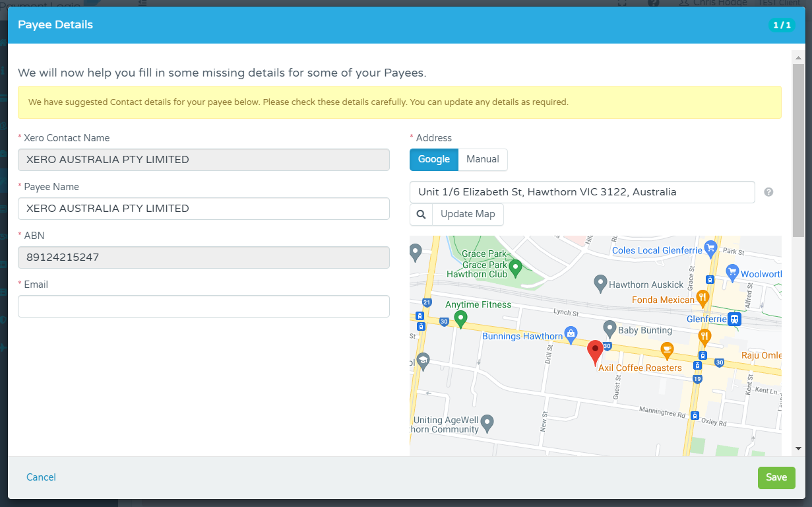Viewport: 812px width, 507px height.
Task: Save the payee details
Action: (776, 478)
